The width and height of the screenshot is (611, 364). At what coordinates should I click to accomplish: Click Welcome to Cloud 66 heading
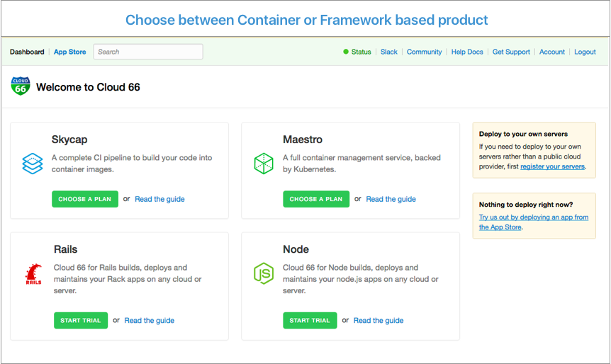click(x=88, y=87)
